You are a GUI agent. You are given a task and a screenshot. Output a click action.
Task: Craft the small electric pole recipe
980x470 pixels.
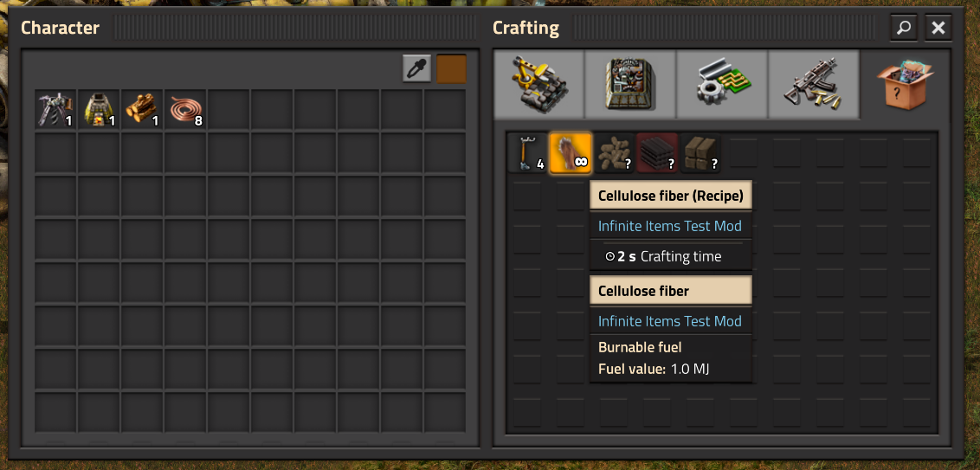527,152
